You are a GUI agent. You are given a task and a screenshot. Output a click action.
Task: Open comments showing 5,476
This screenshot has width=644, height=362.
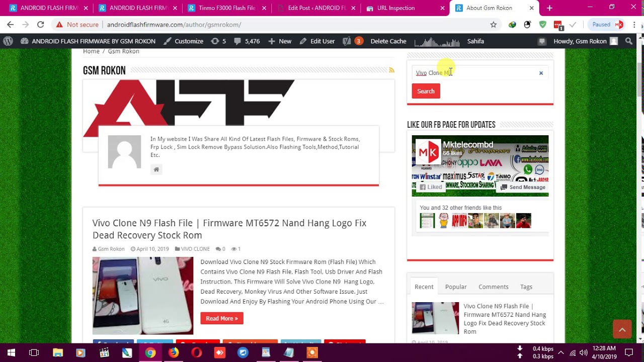[x=247, y=41]
